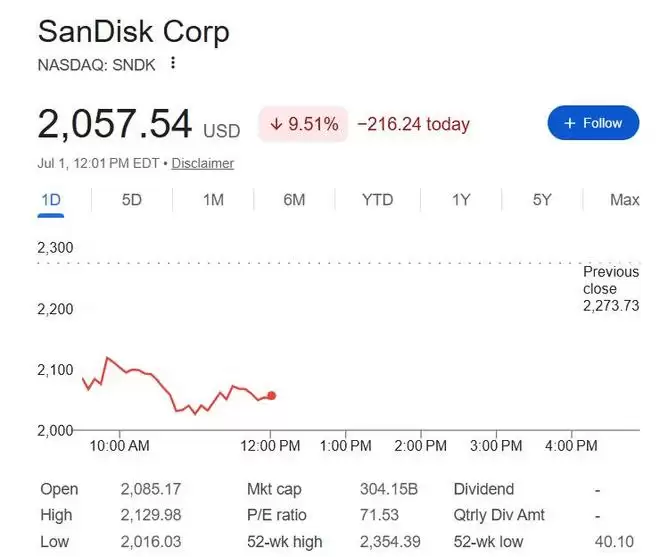Open the Disclaimer link
The image size is (660, 557).
click(x=202, y=163)
